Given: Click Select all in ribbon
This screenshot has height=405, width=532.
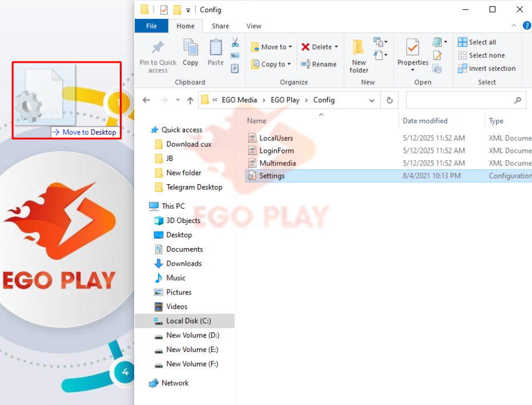Looking at the screenshot, I should [477, 42].
